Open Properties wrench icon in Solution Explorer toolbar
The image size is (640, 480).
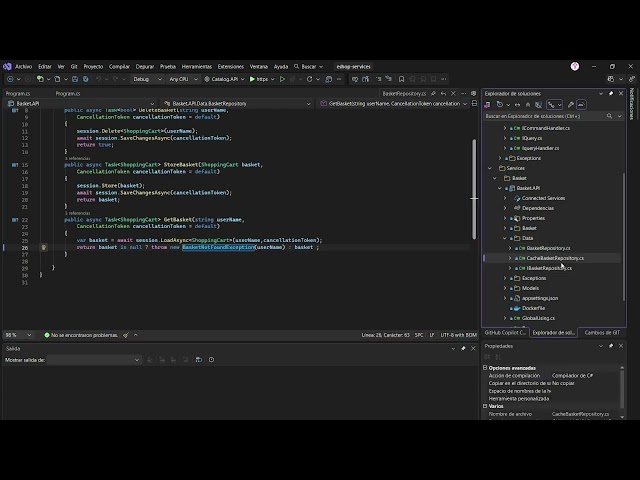point(571,105)
